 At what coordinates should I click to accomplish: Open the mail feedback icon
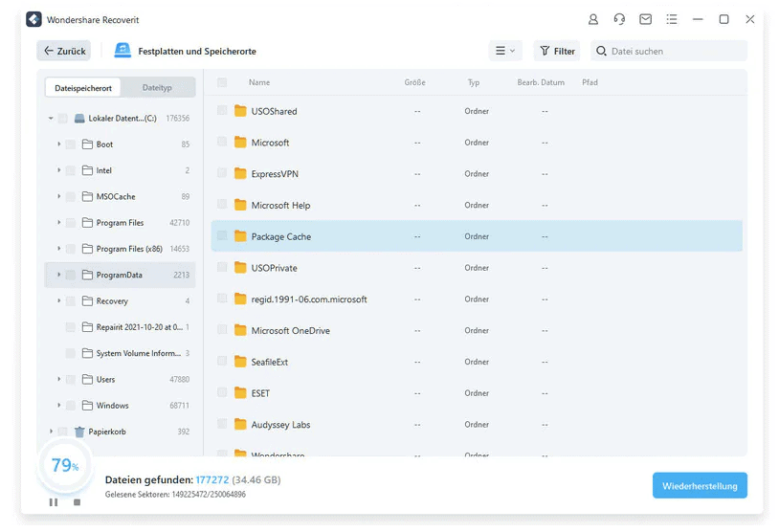(x=645, y=19)
